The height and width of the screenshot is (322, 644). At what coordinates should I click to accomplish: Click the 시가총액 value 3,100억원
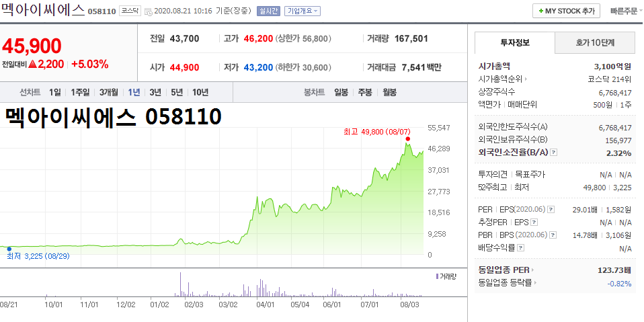point(612,66)
